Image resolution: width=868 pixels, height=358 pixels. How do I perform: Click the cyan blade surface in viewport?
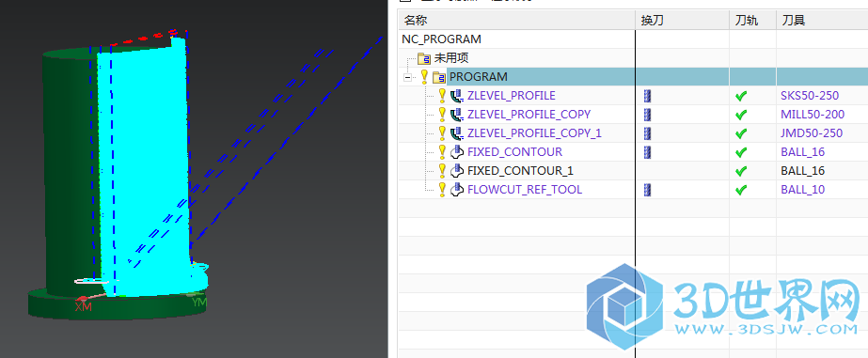[145, 166]
